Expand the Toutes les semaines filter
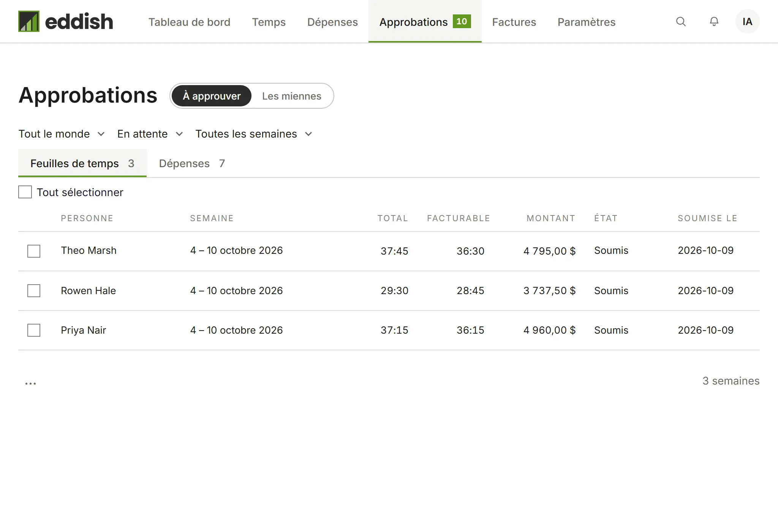 (x=254, y=134)
